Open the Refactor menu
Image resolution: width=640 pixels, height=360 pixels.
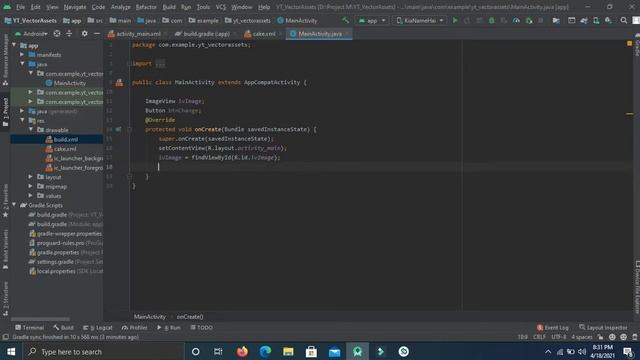click(146, 7)
